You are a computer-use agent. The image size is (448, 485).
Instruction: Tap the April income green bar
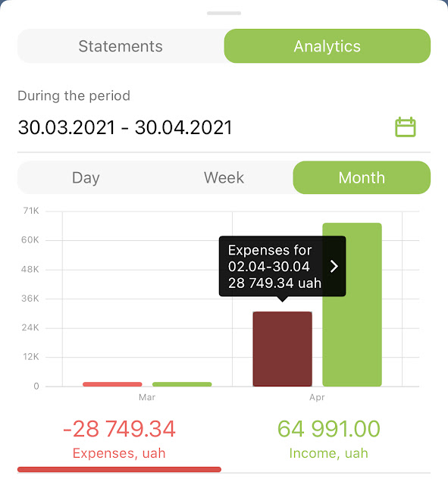[x=352, y=305]
